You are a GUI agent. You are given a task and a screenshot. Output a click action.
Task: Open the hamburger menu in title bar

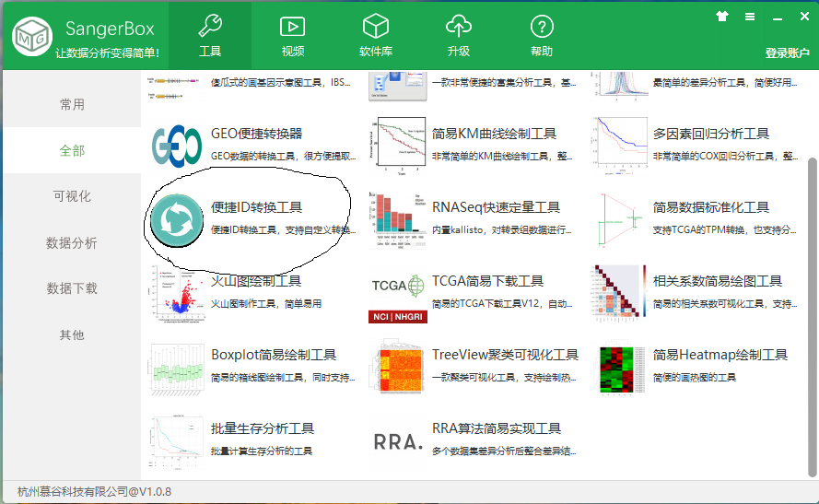(x=750, y=17)
